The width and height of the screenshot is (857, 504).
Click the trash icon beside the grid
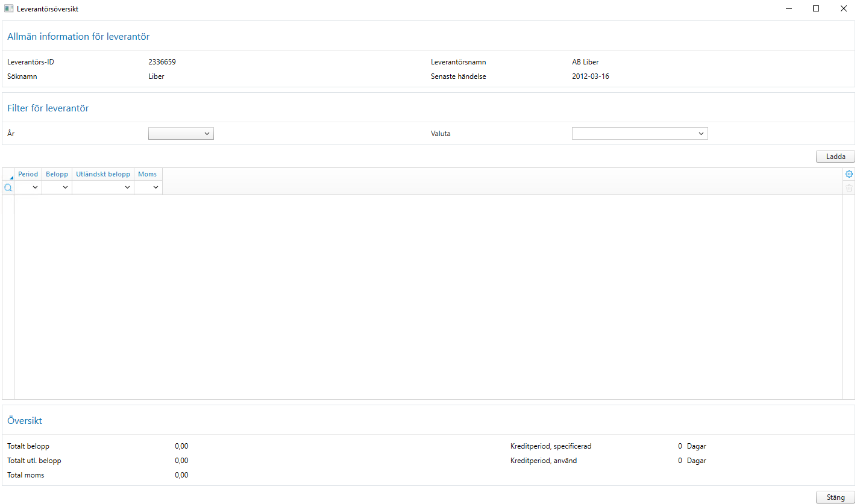tap(849, 188)
